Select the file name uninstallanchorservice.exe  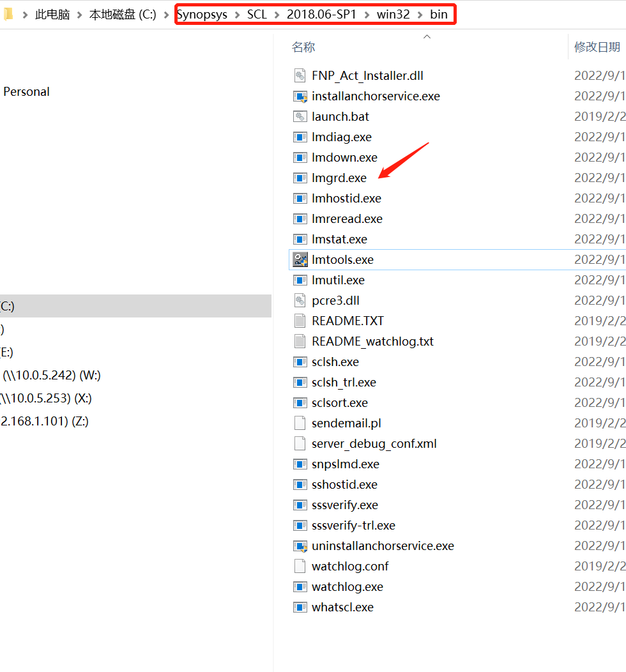[383, 546]
